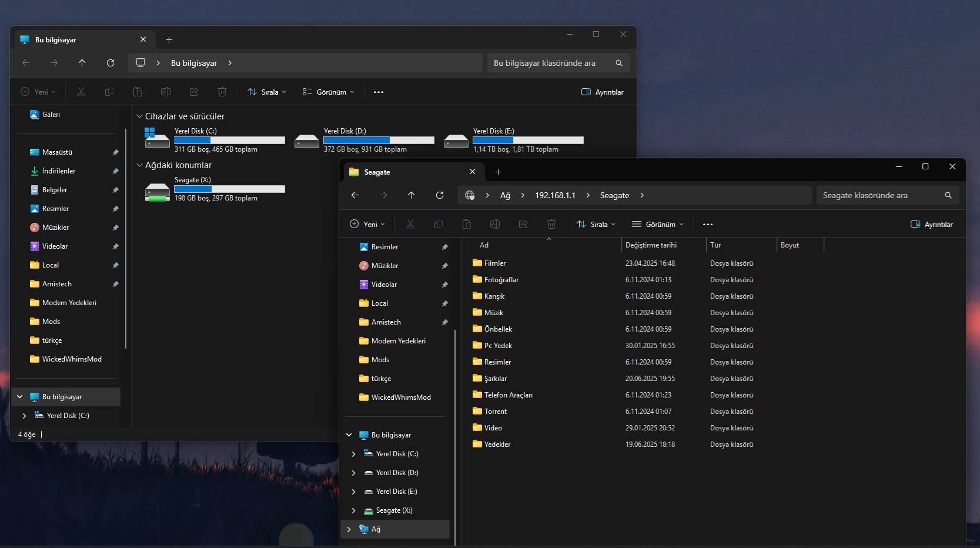Toggle Ayrıntılar pane in Seagate window
980x548 pixels.
[932, 224]
